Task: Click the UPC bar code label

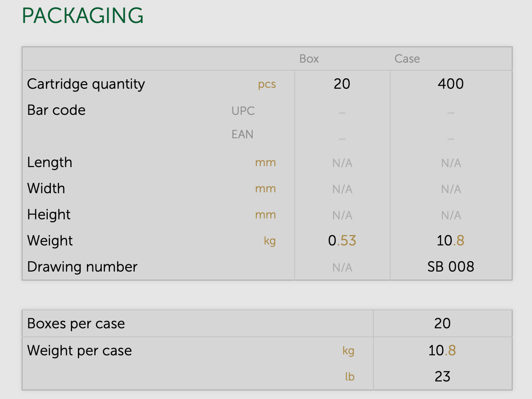Action: pyautogui.click(x=243, y=111)
